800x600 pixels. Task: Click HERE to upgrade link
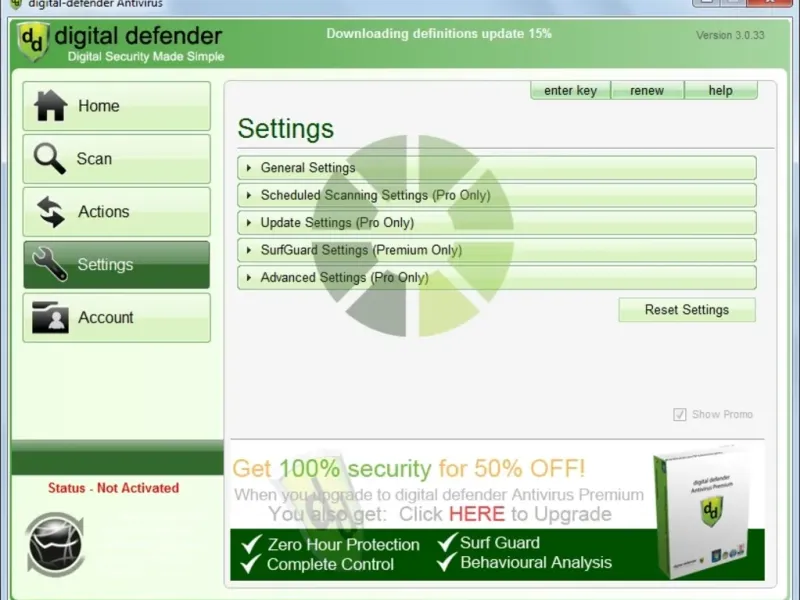[x=477, y=514]
